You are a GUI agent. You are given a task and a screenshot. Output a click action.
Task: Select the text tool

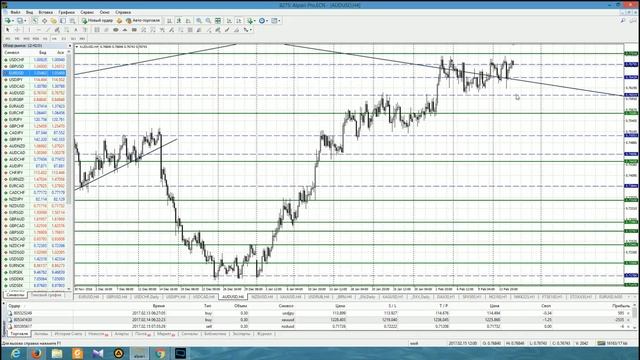click(76, 30)
